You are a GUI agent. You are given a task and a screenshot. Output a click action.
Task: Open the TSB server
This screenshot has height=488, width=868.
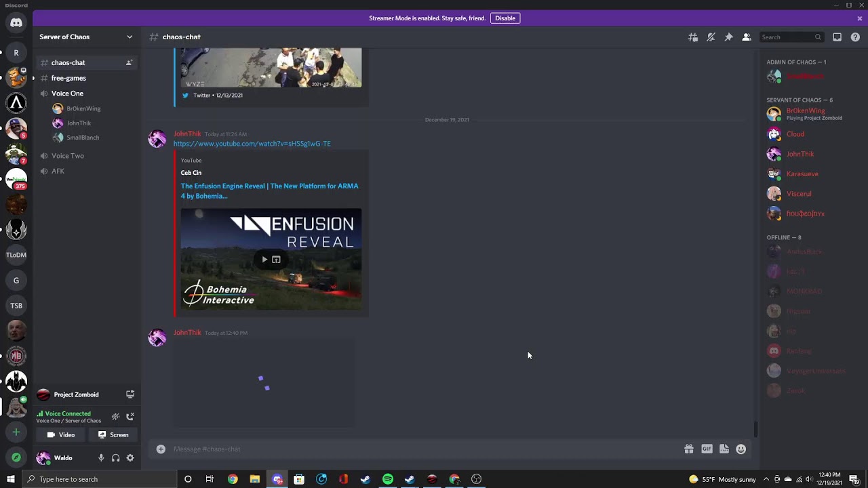pos(16,306)
